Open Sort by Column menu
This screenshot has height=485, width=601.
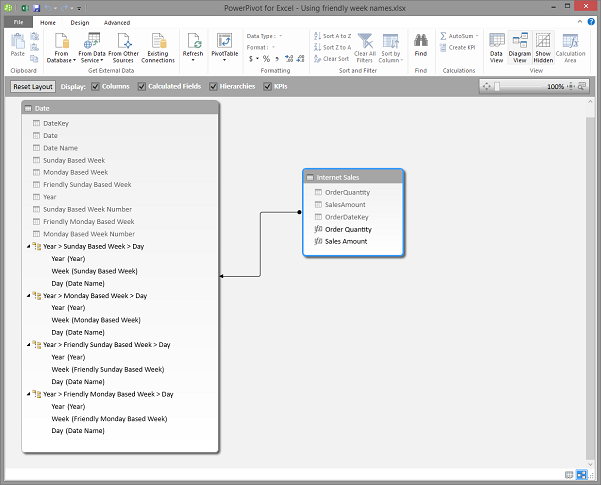pos(391,48)
